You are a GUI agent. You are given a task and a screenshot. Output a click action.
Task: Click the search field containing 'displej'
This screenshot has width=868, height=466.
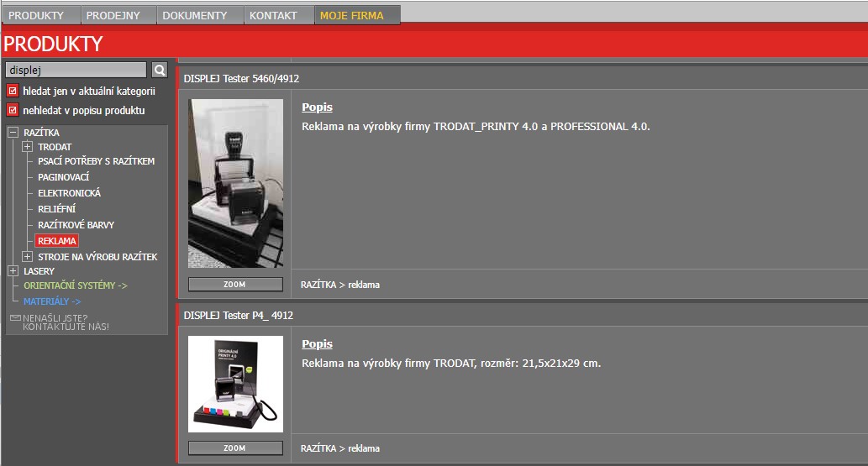(76, 70)
